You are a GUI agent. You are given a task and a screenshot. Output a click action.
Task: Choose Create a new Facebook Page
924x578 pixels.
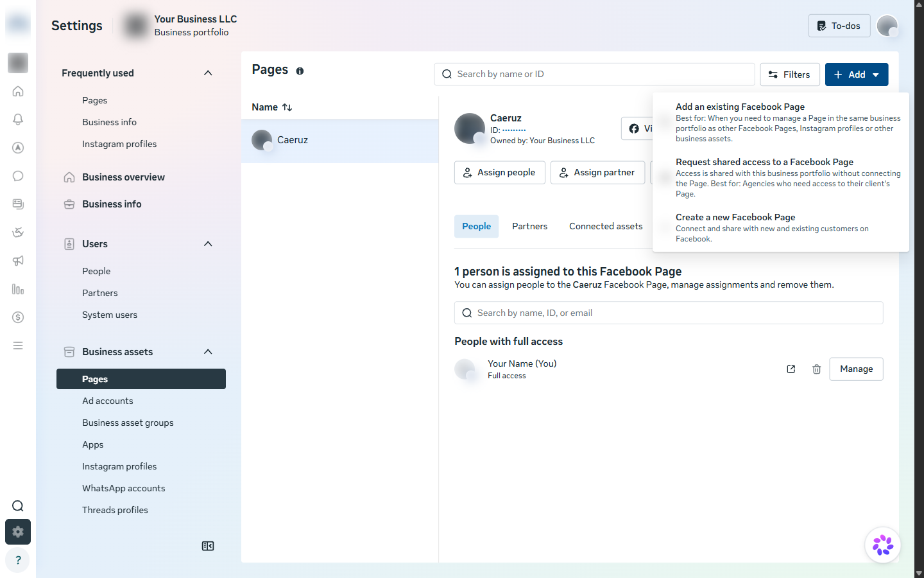[x=781, y=227]
